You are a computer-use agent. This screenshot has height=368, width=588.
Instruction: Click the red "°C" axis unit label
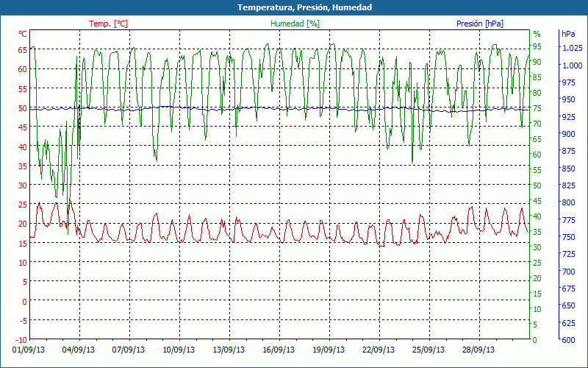(23, 34)
